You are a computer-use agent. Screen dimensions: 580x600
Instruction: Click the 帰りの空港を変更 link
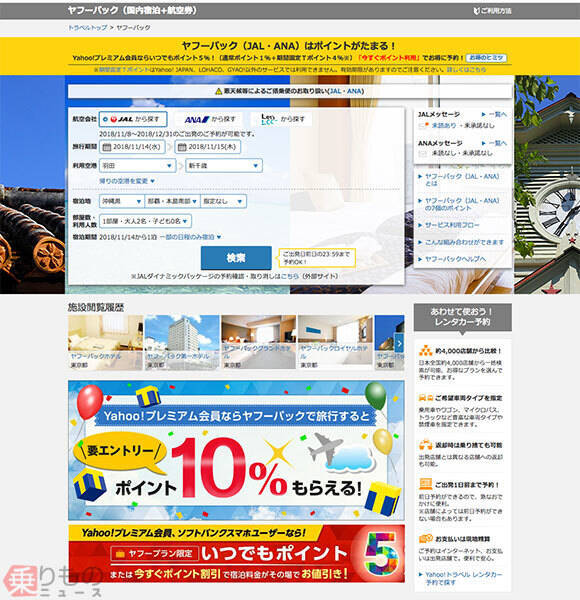pos(127,181)
